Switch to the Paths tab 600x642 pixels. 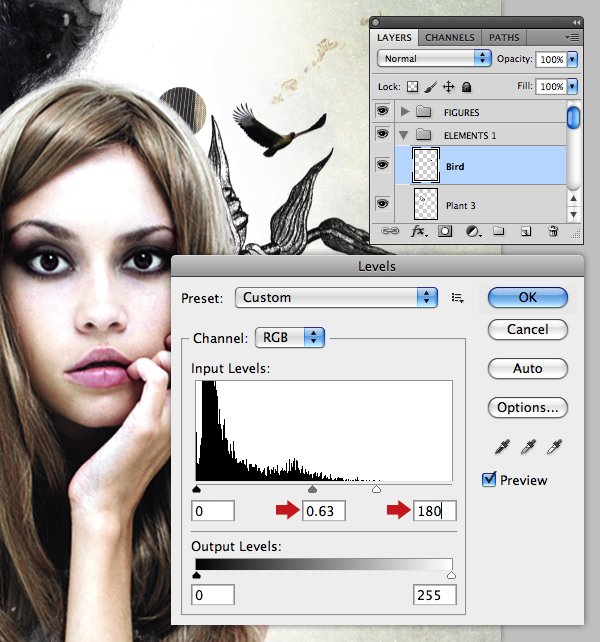pos(504,38)
